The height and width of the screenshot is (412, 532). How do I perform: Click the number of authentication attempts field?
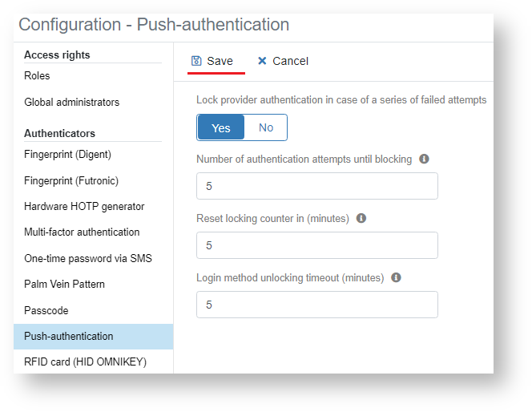point(316,186)
